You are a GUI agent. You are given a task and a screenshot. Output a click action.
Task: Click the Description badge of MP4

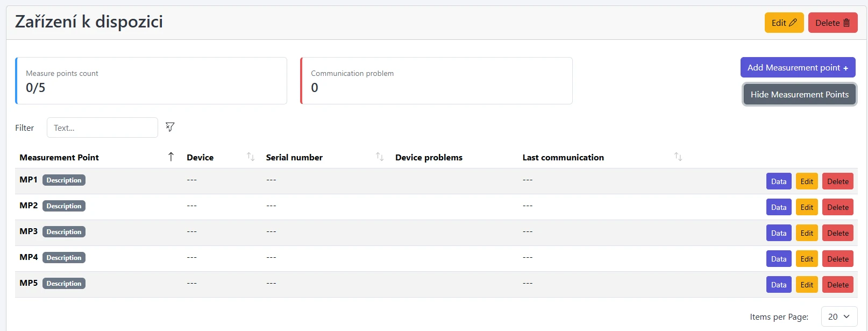point(64,258)
